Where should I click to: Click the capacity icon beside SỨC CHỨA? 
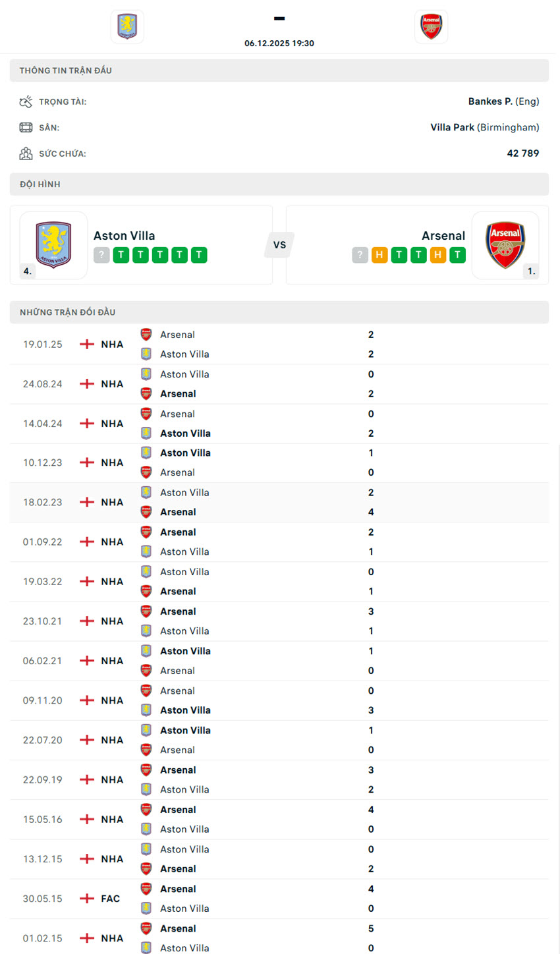(x=26, y=152)
